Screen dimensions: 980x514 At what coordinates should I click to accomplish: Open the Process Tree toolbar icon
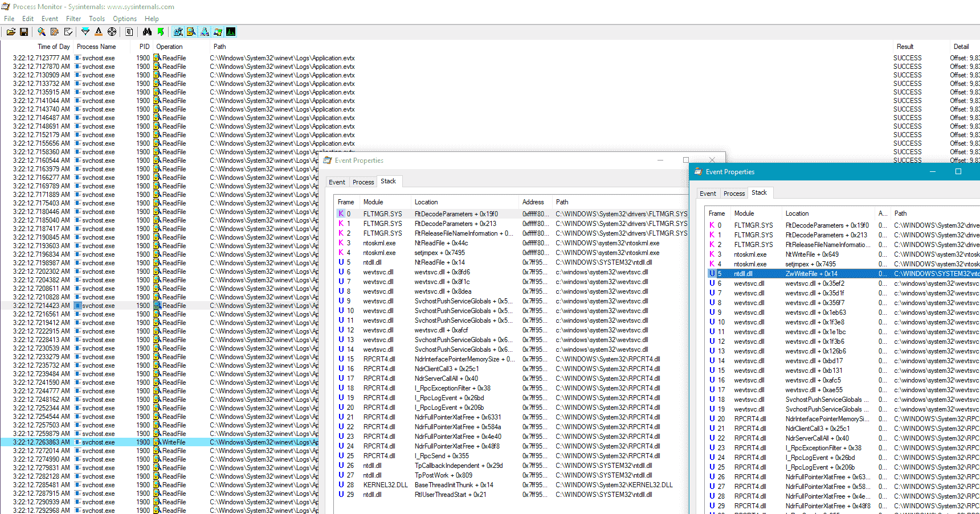[129, 32]
